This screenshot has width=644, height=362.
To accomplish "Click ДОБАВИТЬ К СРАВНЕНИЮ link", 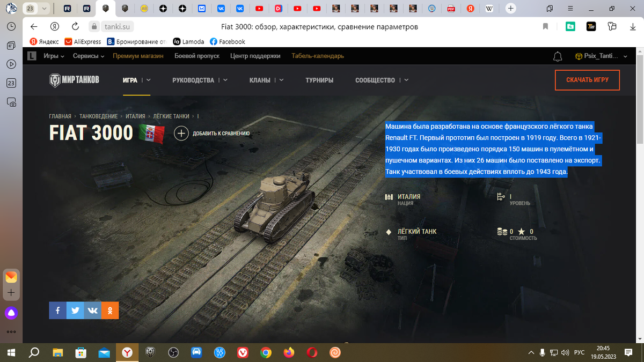I will point(221,134).
